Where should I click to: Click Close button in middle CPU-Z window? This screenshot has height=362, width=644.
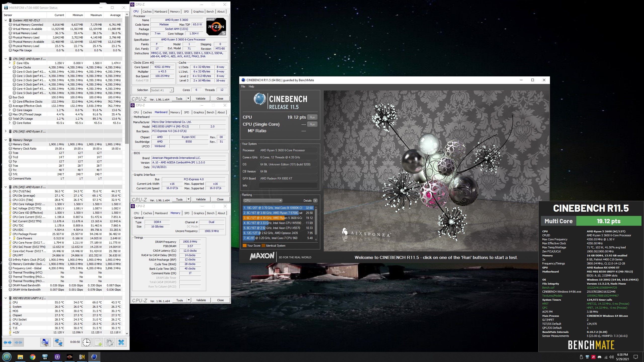[x=220, y=199]
